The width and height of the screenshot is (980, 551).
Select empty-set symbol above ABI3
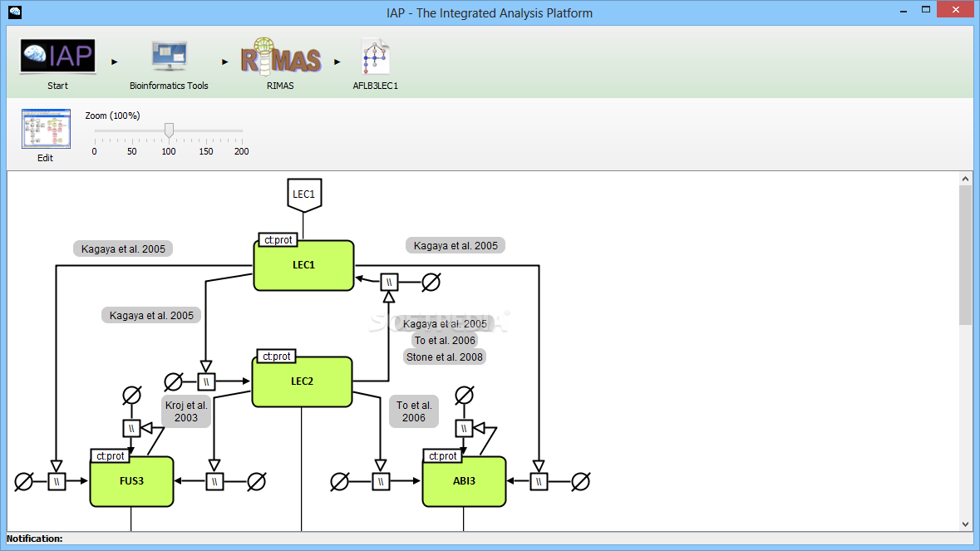click(464, 396)
